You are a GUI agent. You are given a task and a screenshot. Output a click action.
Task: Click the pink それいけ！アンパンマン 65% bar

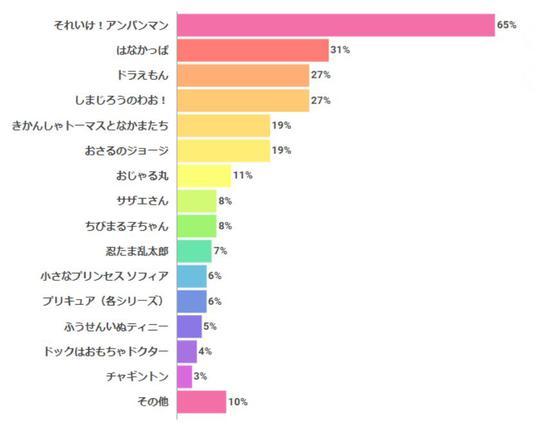coord(336,25)
